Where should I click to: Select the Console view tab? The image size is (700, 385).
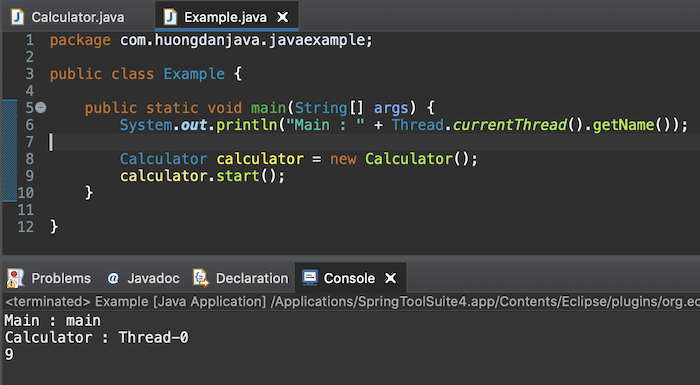click(x=349, y=278)
